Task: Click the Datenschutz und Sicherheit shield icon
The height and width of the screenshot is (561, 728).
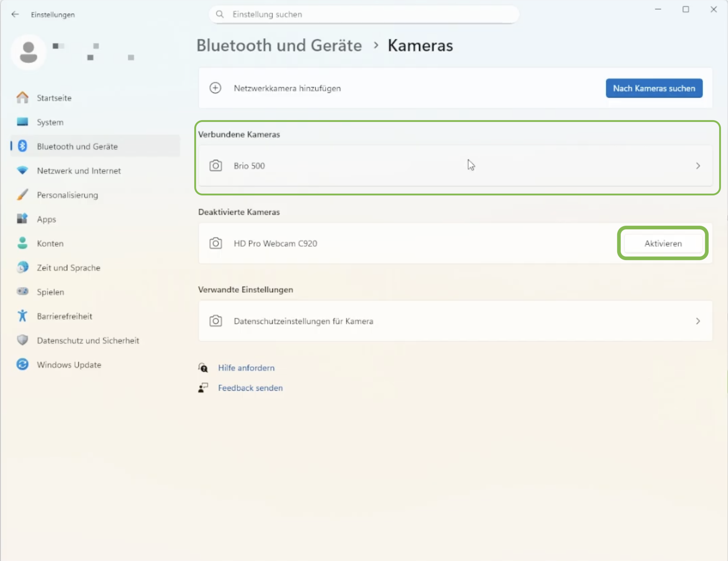Action: (22, 340)
